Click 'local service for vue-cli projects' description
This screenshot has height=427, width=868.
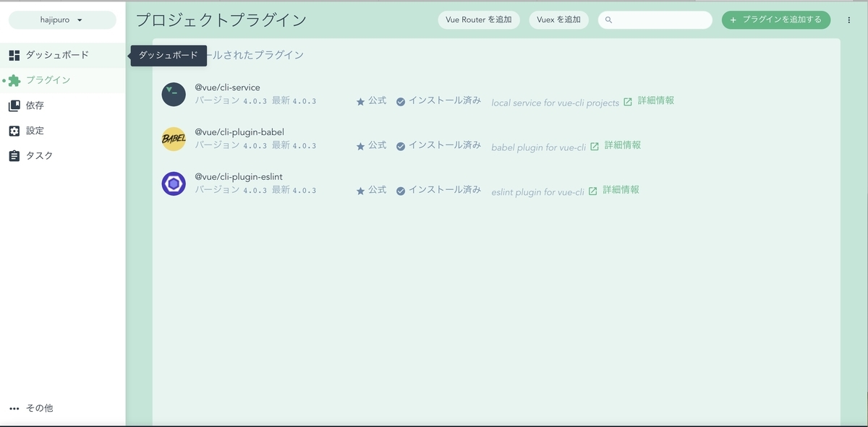click(x=556, y=103)
